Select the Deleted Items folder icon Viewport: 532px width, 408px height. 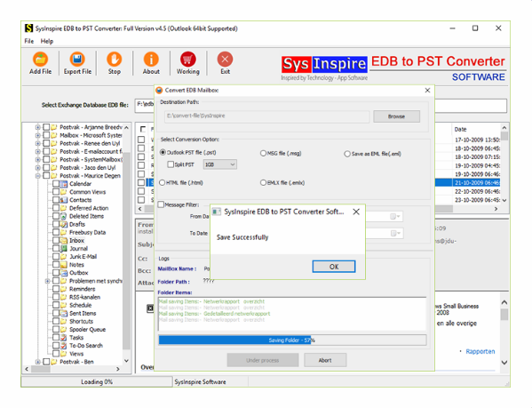tap(63, 216)
